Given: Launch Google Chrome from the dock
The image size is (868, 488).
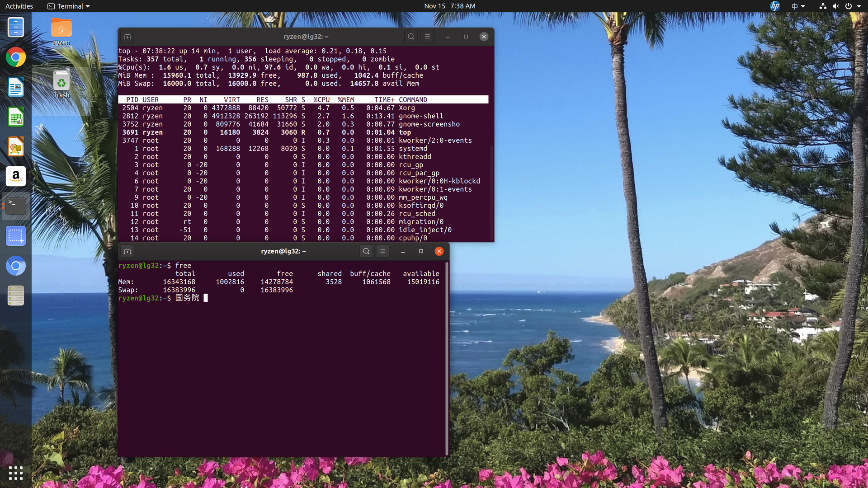Looking at the screenshot, I should click(x=16, y=57).
